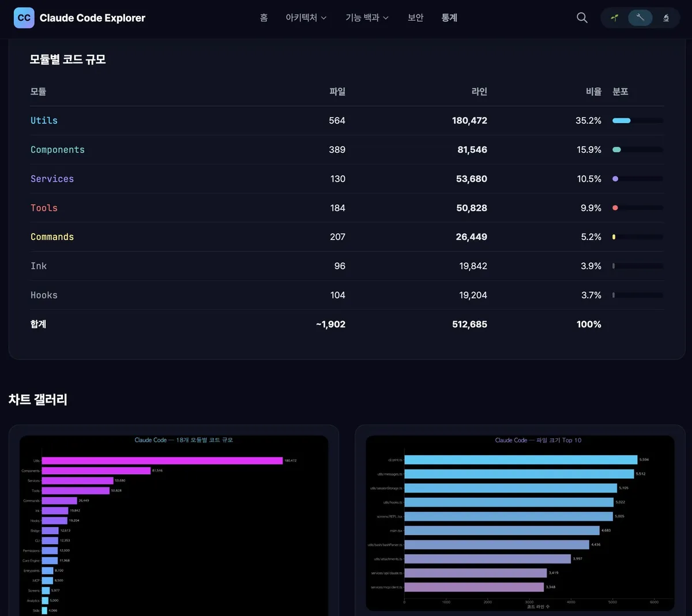Click the 564 file count cell
This screenshot has width=692, height=616.
(337, 121)
